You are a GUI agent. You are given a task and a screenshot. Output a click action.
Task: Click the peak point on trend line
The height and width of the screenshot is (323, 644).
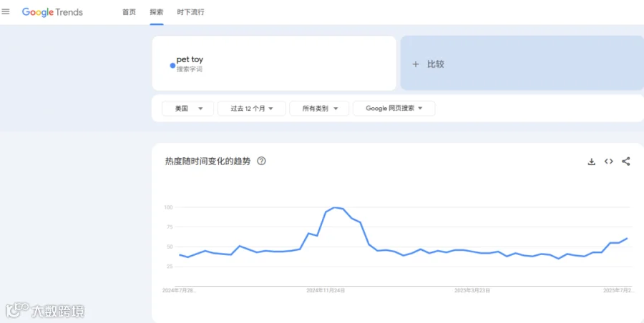click(x=335, y=207)
